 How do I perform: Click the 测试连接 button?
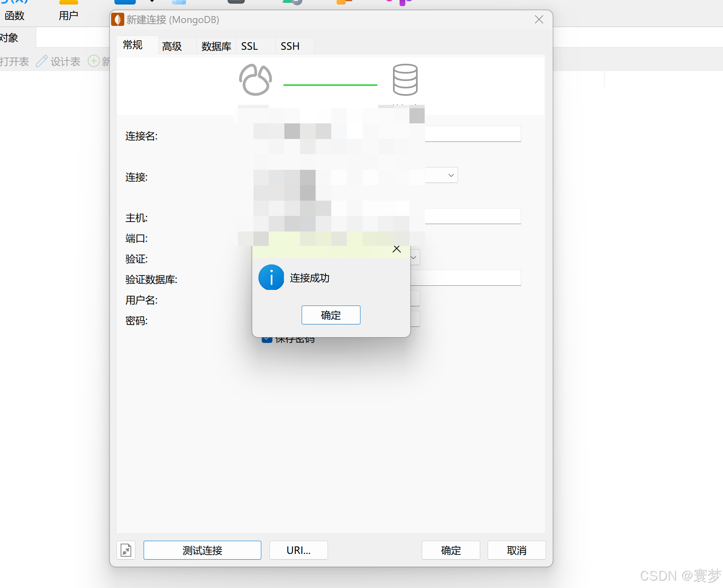[x=202, y=550]
